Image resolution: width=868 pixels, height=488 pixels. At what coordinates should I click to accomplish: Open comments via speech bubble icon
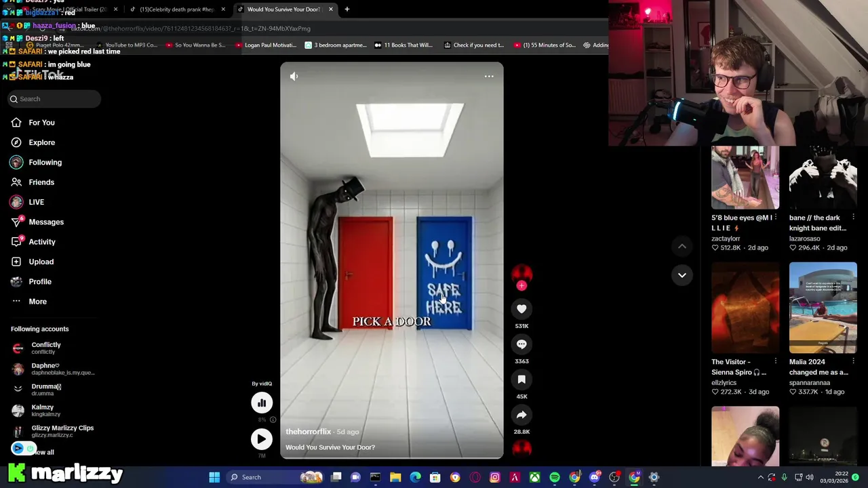521,344
